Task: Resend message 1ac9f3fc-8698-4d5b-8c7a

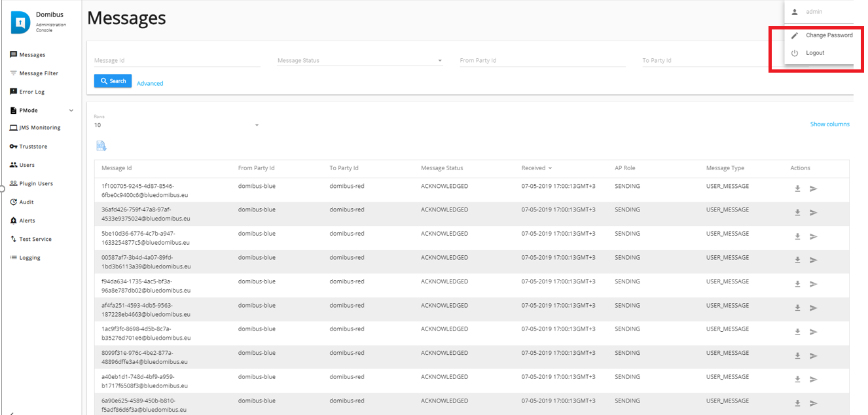Action: [813, 332]
